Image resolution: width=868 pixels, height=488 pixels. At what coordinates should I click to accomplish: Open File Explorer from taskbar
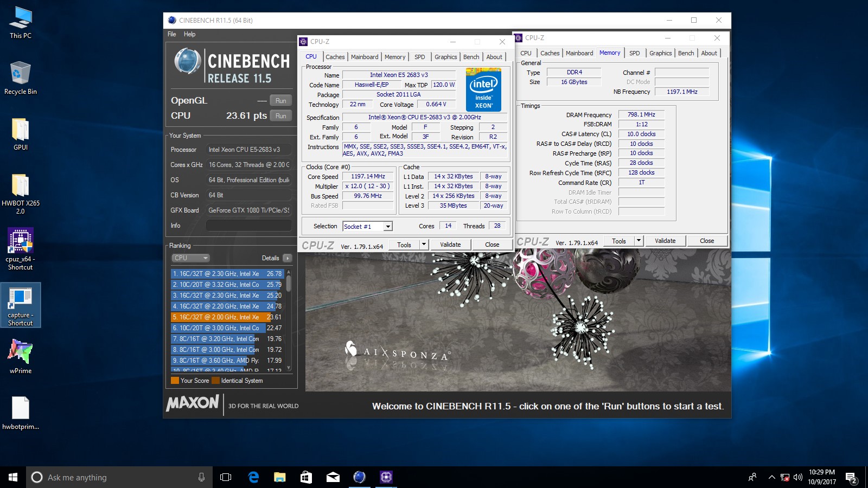tap(280, 477)
